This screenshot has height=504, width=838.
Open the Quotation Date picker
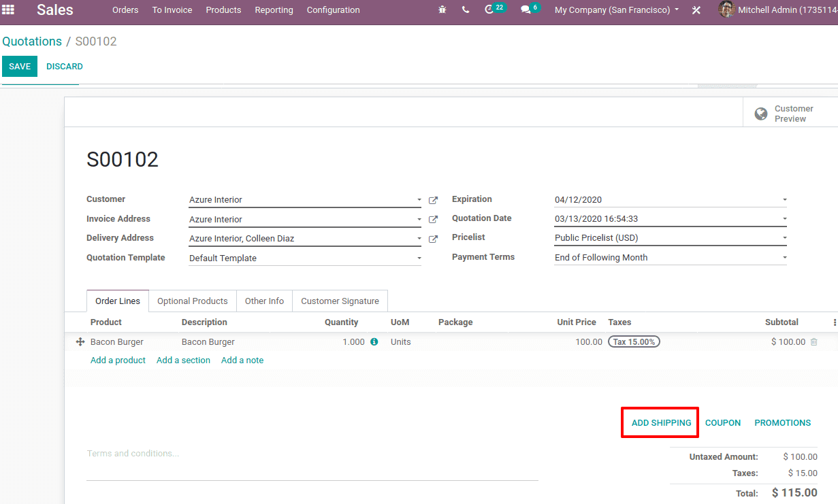point(784,219)
